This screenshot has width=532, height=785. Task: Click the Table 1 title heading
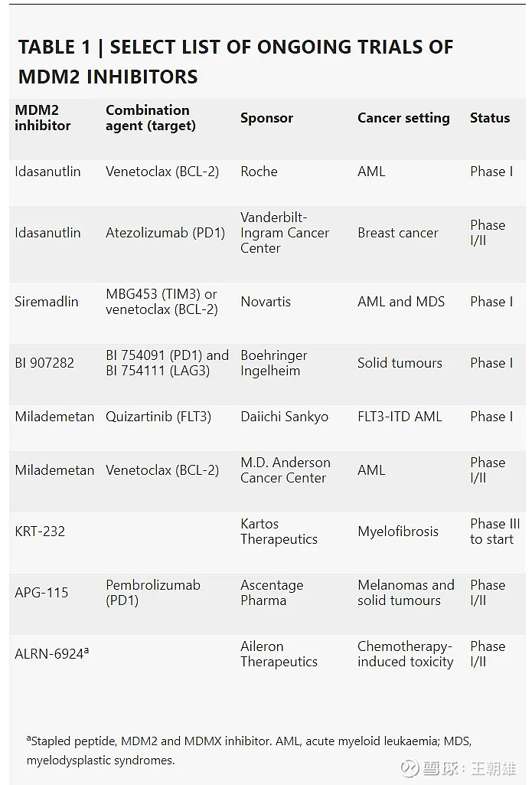click(x=236, y=61)
